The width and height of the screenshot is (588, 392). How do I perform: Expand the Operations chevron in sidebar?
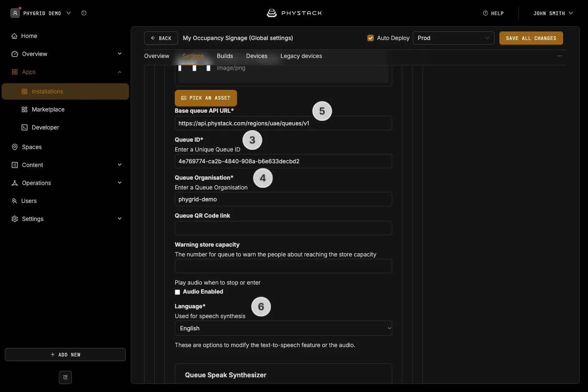coord(120,183)
